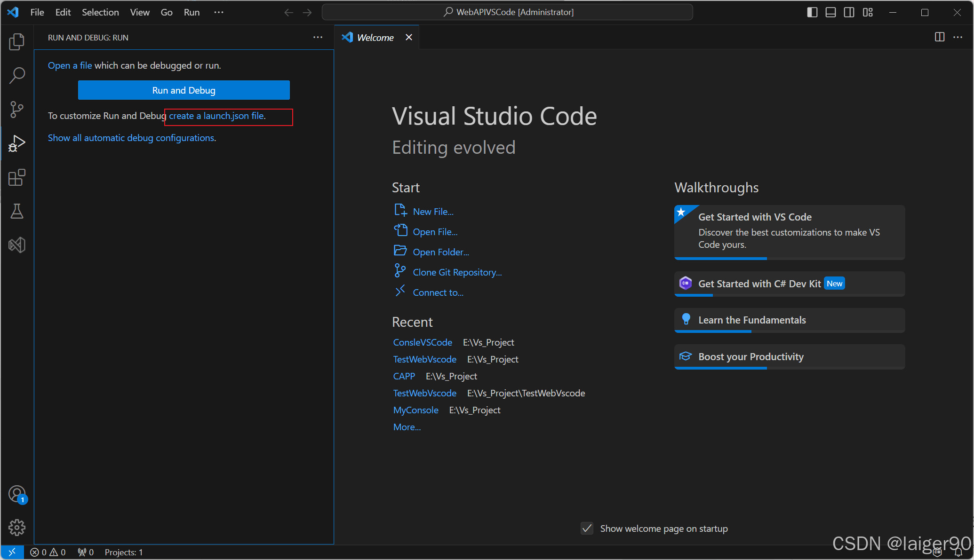Click the WebAPIVSCode command center search box
The image size is (974, 560).
click(507, 12)
